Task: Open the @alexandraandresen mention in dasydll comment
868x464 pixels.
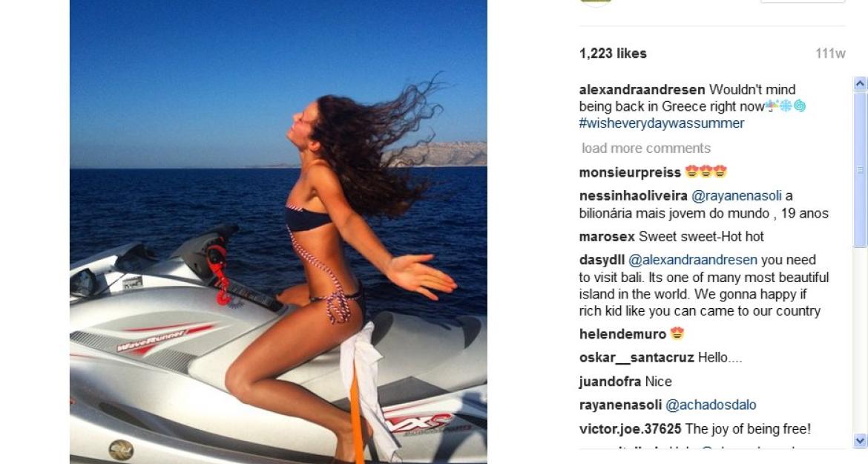Action: click(x=692, y=261)
